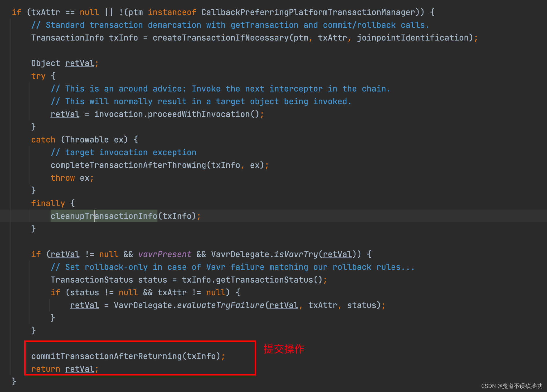Click the 'Standard transaction demarcation' comment
Screen dimensions: 547x392
(x=230, y=25)
